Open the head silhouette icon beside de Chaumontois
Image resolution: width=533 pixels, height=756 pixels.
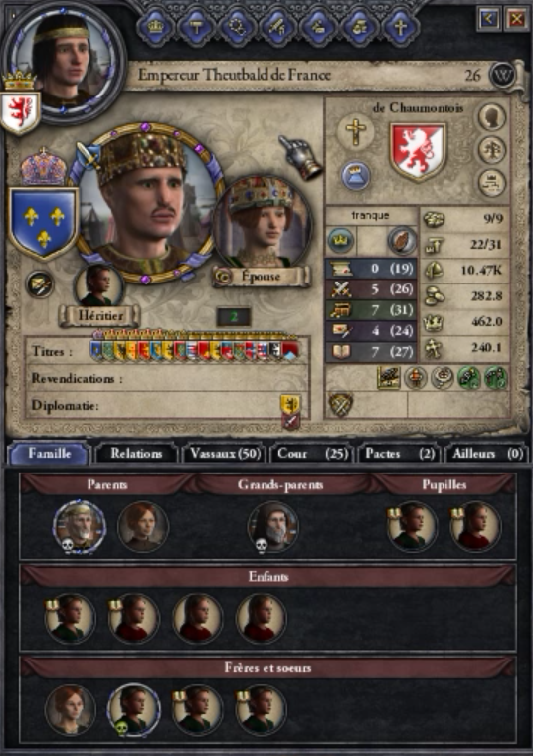[x=491, y=117]
